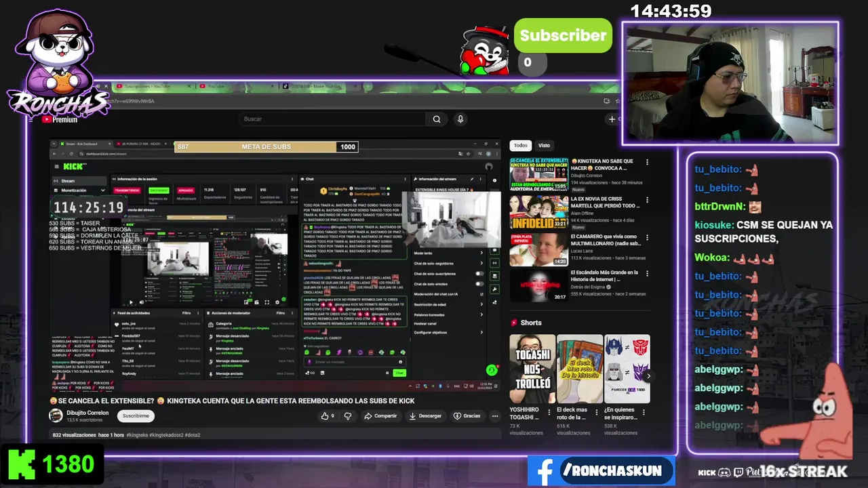868x488 pixels.
Task: Click hamburger menu in Kick dashboard
Action: (57, 166)
